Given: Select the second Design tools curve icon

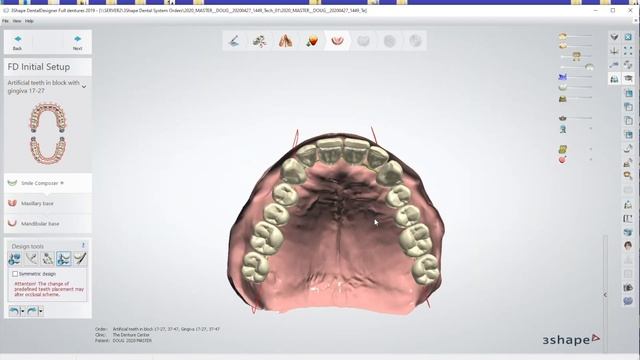Looking at the screenshot, I should point(31,258).
